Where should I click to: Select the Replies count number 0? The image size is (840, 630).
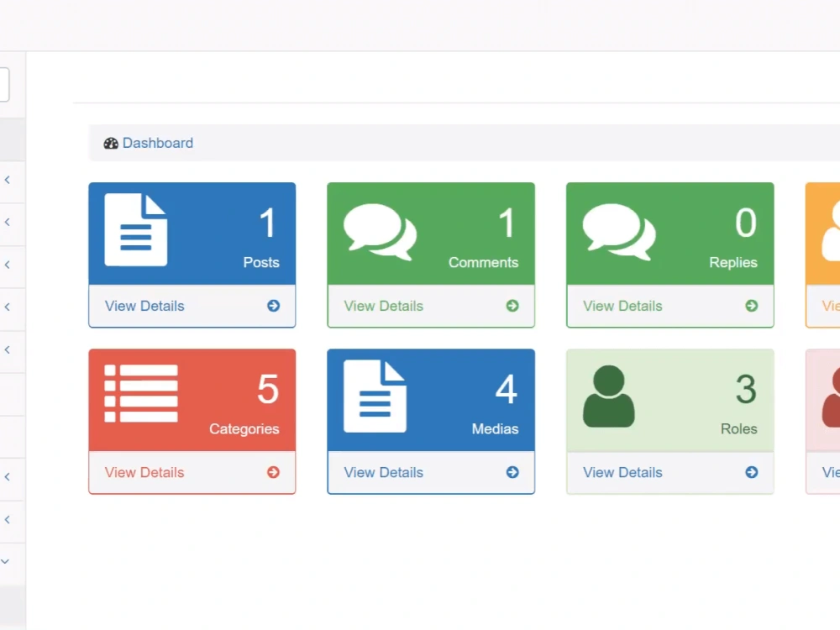745,223
